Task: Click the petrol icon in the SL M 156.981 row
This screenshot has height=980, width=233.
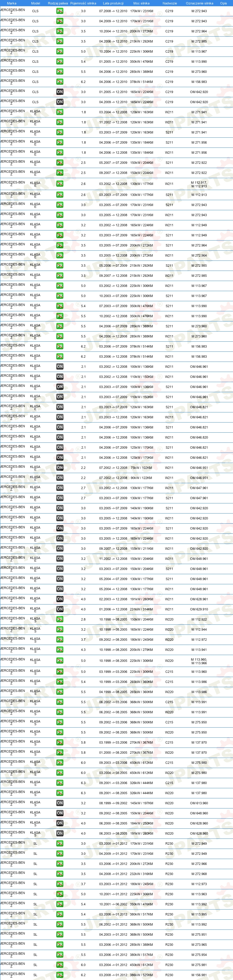Action: pyautogui.click(x=60, y=975)
